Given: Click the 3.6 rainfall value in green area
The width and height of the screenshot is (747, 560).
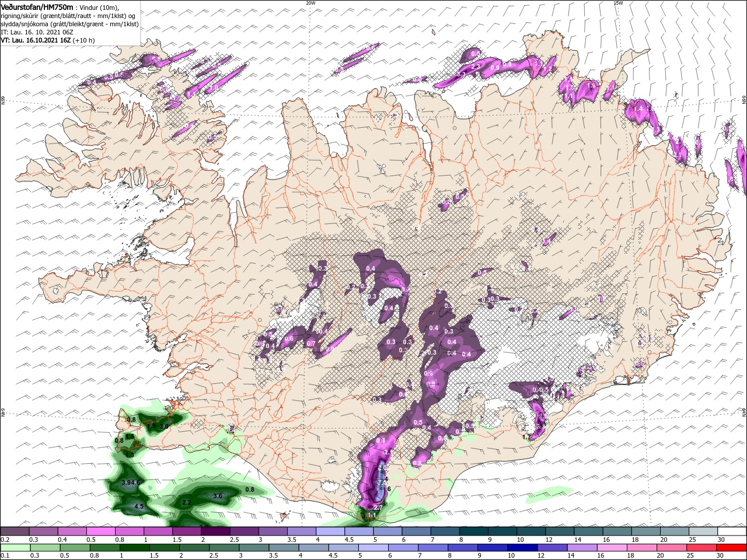Looking at the screenshot, I should click(218, 496).
